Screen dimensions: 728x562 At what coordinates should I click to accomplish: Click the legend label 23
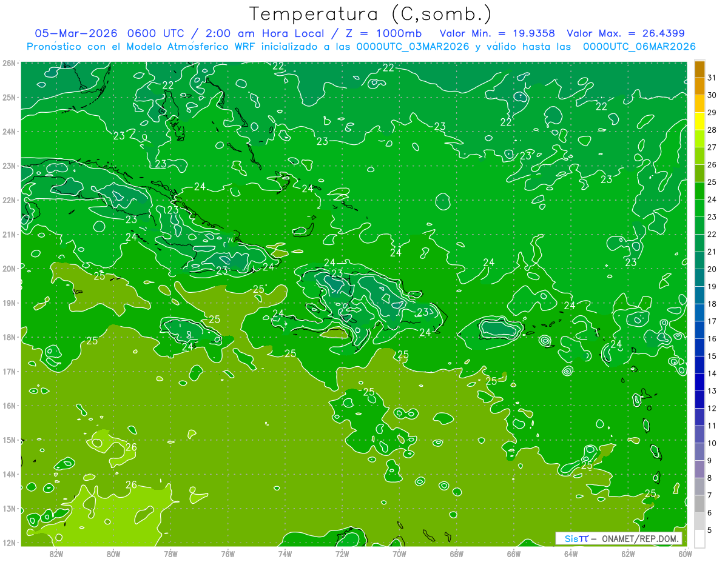pyautogui.click(x=712, y=217)
